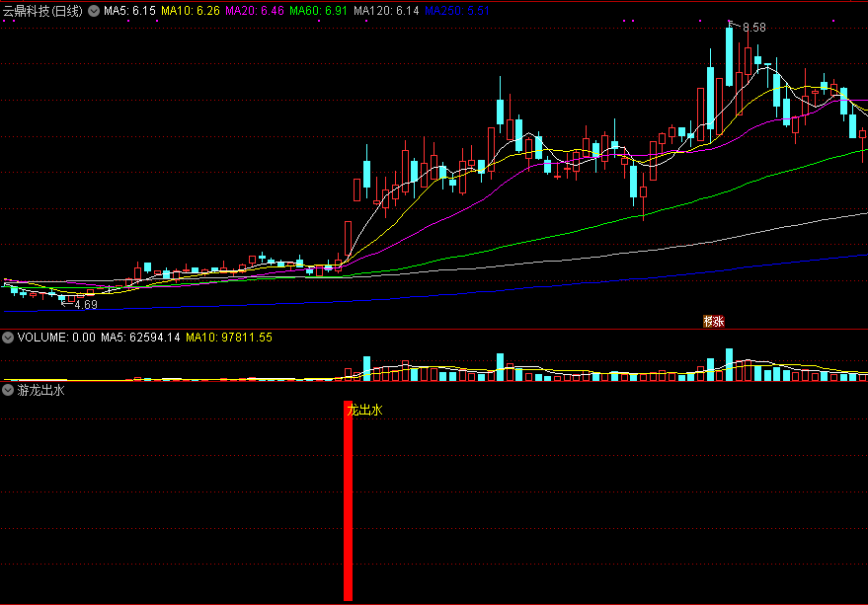Open the 游龙出水 indicator dropdown arrow
Viewport: 868px width, 605px height.
(x=8, y=390)
